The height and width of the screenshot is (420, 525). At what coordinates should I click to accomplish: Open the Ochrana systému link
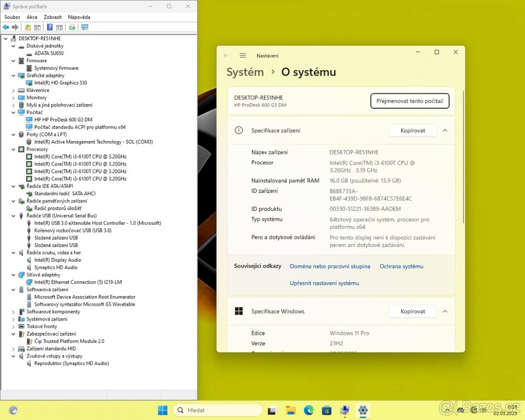tap(401, 266)
